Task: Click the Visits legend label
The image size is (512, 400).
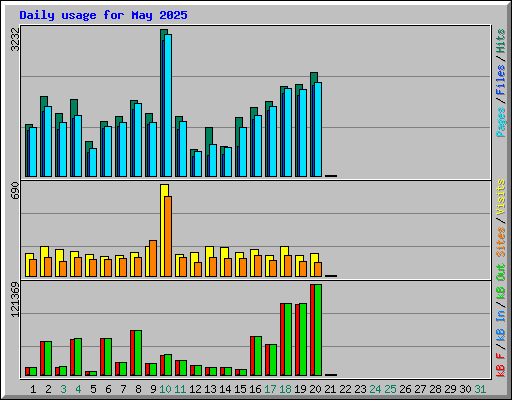Action: click(x=501, y=197)
